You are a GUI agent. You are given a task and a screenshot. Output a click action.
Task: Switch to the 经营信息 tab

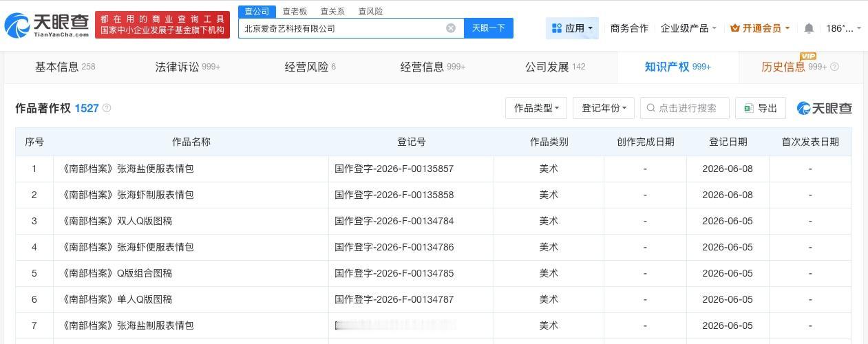tap(432, 67)
